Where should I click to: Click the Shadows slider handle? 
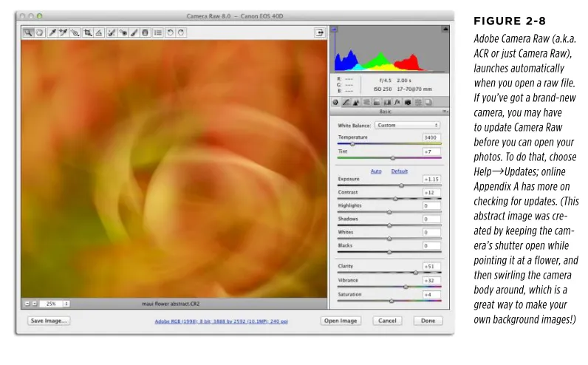[x=389, y=225]
